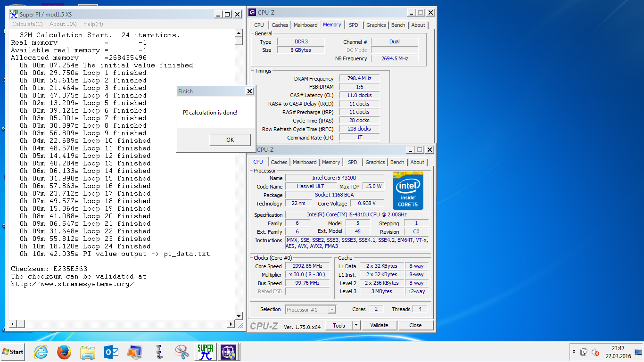Image resolution: width=644 pixels, height=362 pixels.
Task: Click the Super PI title bar icon
Action: [x=14, y=14]
